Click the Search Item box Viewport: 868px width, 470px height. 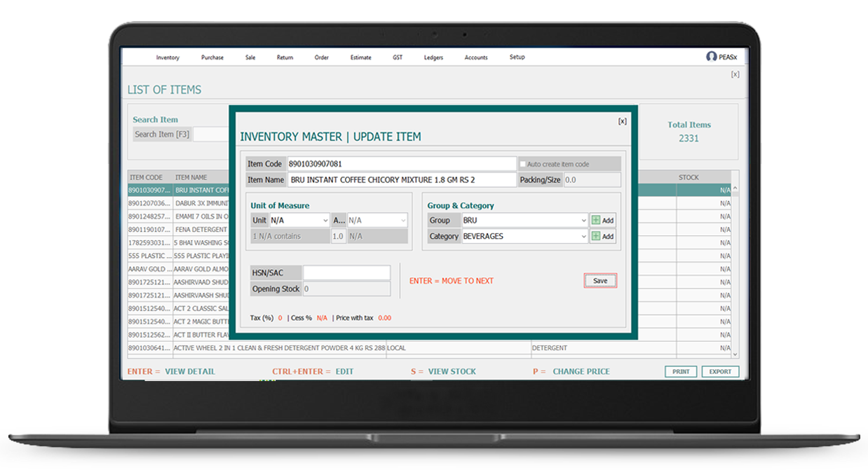(212, 134)
